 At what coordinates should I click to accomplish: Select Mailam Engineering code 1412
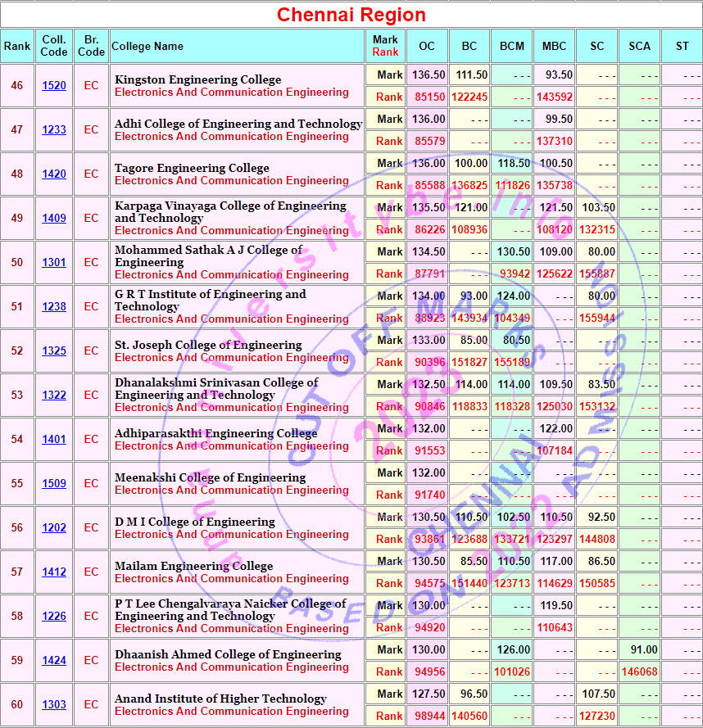[54, 572]
